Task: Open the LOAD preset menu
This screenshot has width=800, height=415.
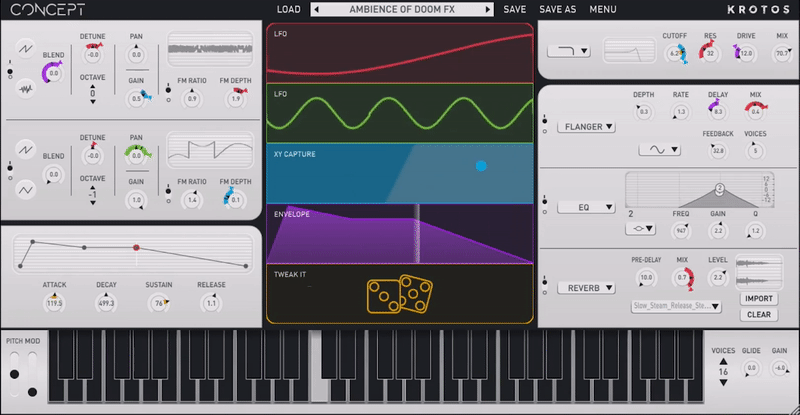Action: click(289, 9)
